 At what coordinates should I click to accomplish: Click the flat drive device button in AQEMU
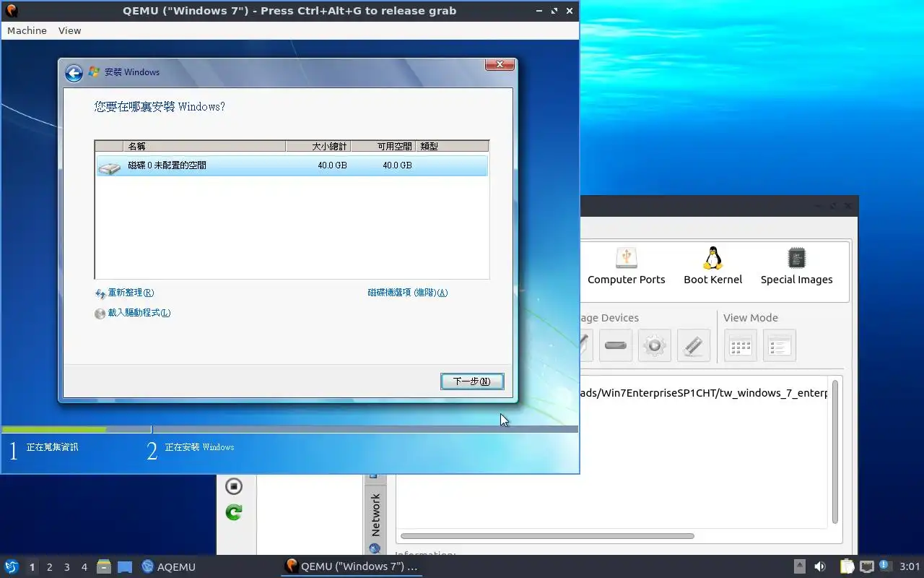pyautogui.click(x=616, y=345)
